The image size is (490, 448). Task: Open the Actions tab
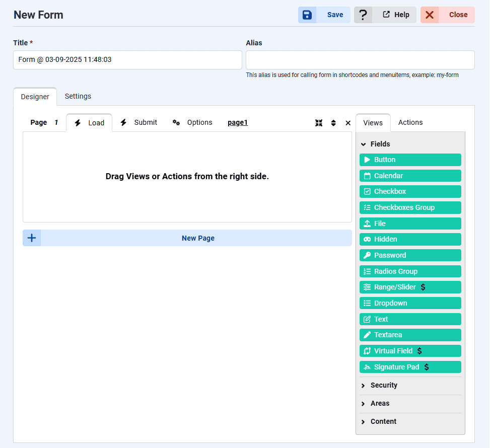410,122
